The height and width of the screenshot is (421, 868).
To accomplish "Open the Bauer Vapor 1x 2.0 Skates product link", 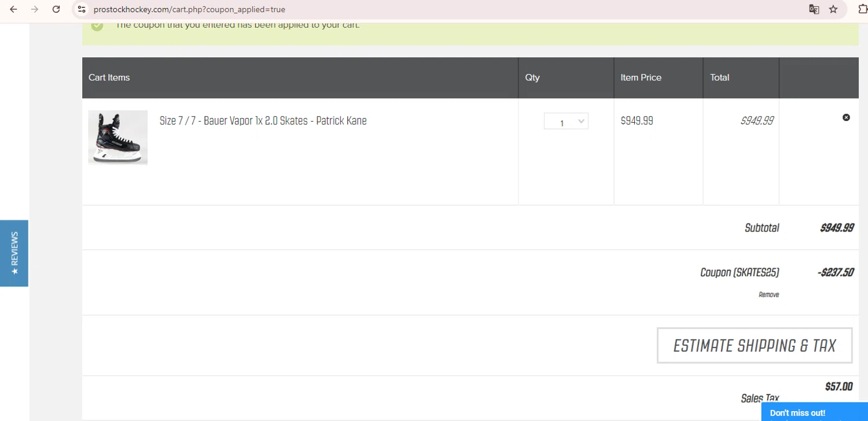I will pyautogui.click(x=263, y=121).
